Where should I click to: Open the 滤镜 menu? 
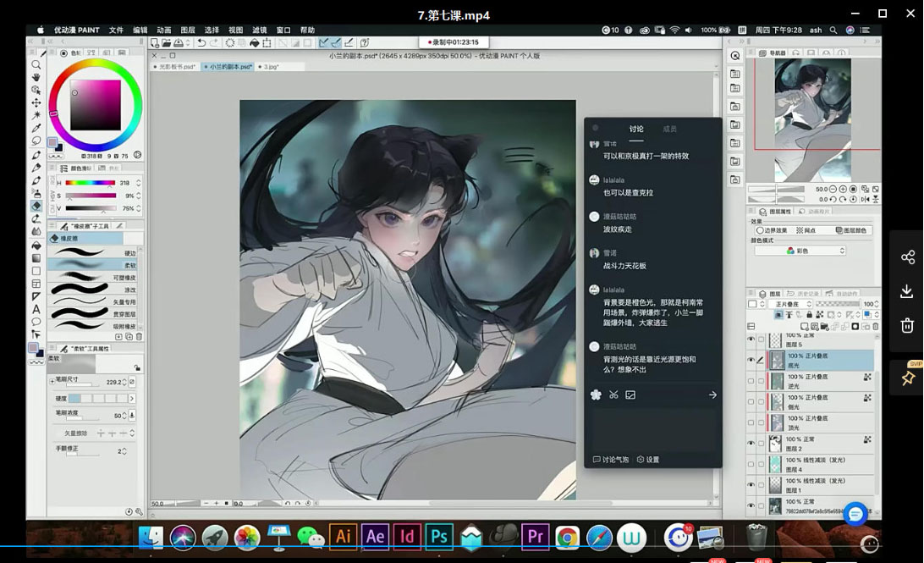click(259, 30)
